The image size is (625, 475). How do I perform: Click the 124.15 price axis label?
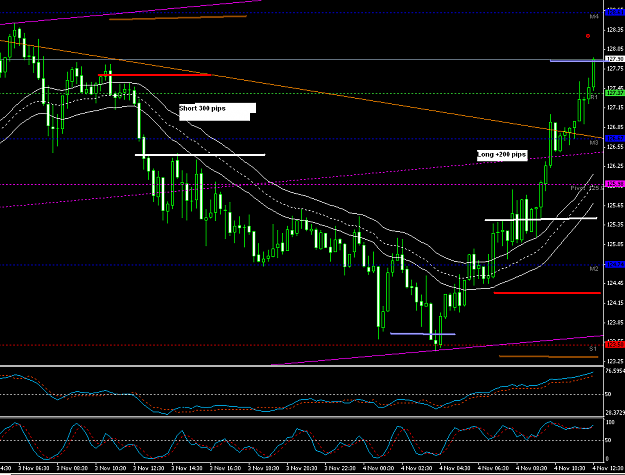click(x=615, y=303)
